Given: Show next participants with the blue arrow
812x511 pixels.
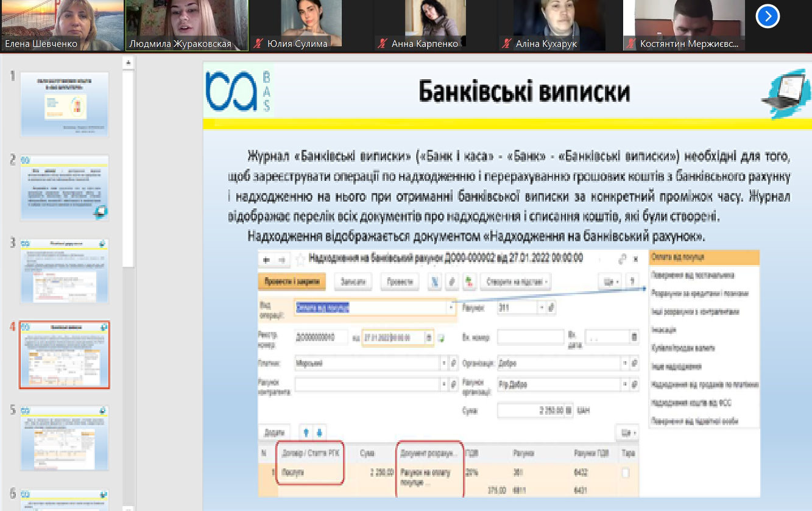Looking at the screenshot, I should click(768, 16).
